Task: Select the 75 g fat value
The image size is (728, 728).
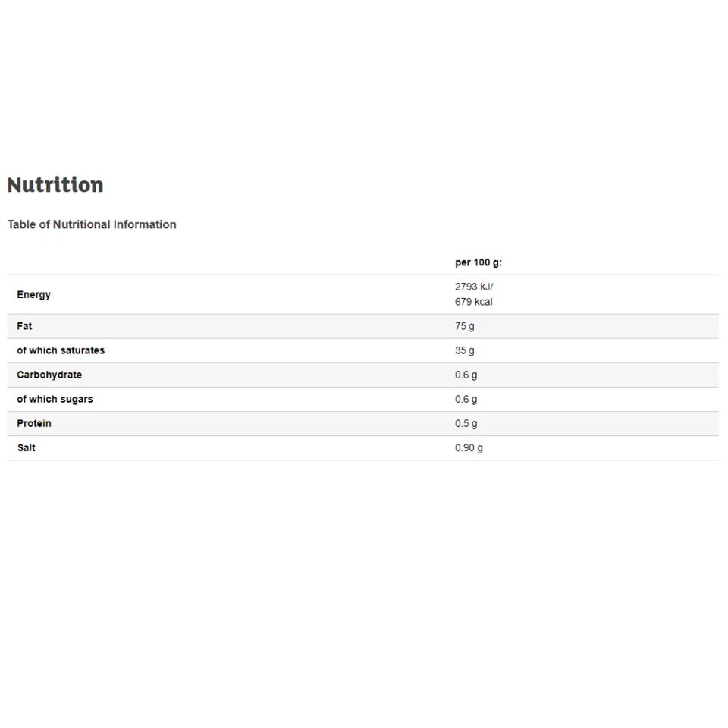Action: 465,326
